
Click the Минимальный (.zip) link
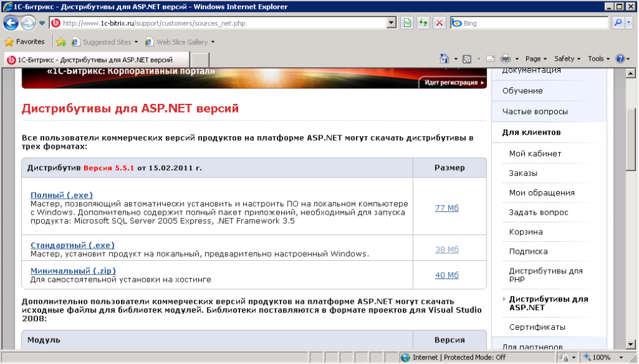[73, 271]
